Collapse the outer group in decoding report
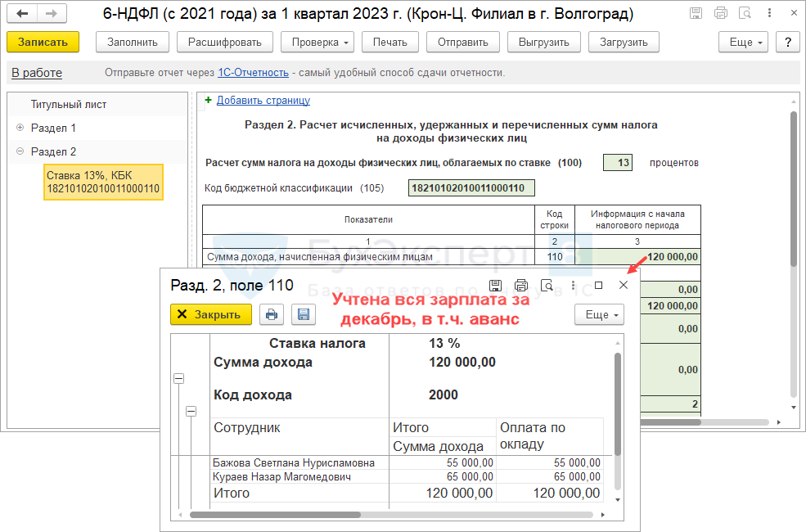Viewport: 806px width, 532px height. [179, 379]
